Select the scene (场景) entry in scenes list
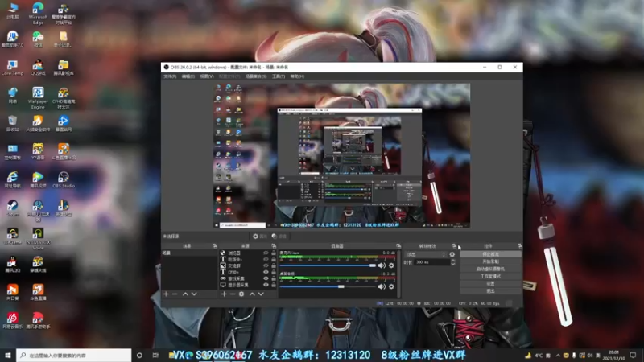Image resolution: width=644 pixels, height=362 pixels. pyautogui.click(x=189, y=253)
